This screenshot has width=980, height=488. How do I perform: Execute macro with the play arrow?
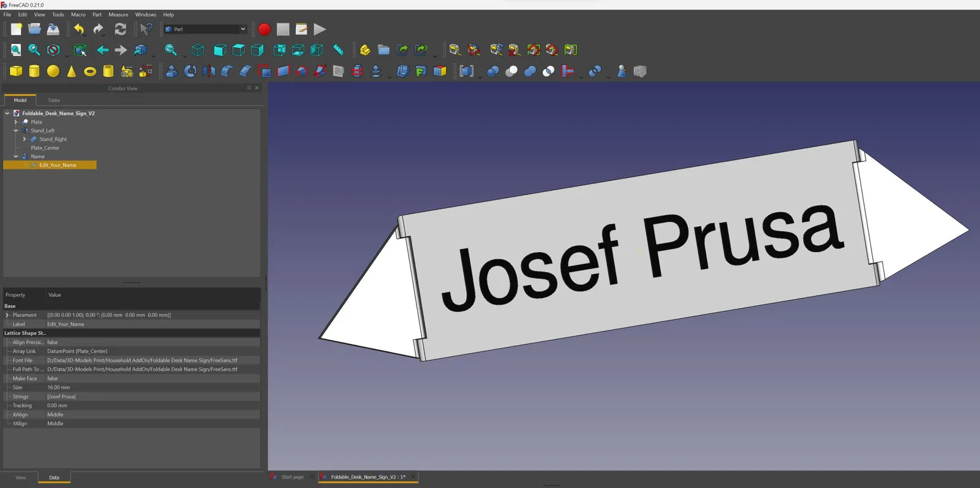click(320, 29)
